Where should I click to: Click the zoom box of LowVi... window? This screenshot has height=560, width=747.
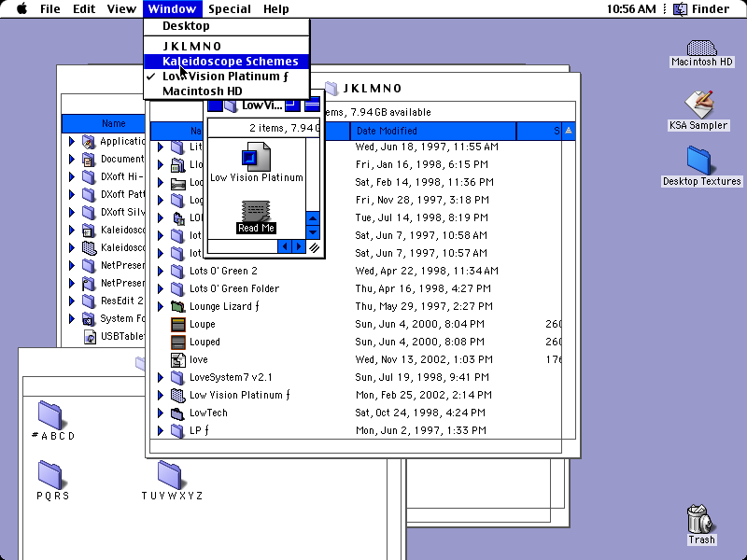[292, 105]
